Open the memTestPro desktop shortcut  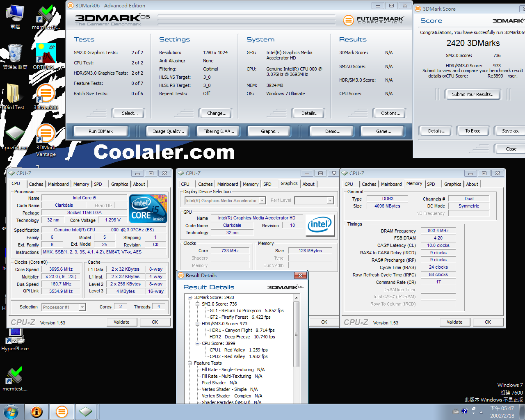click(x=46, y=17)
